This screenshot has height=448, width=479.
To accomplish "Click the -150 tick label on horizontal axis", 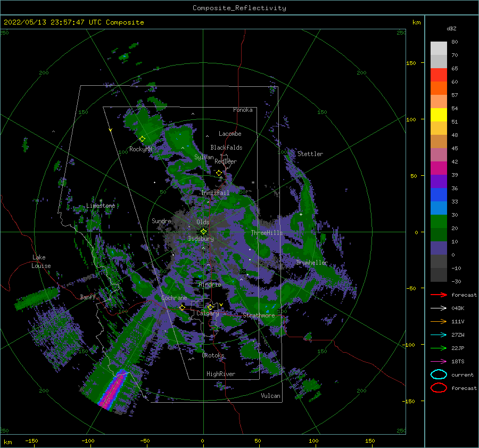I will (31, 441).
